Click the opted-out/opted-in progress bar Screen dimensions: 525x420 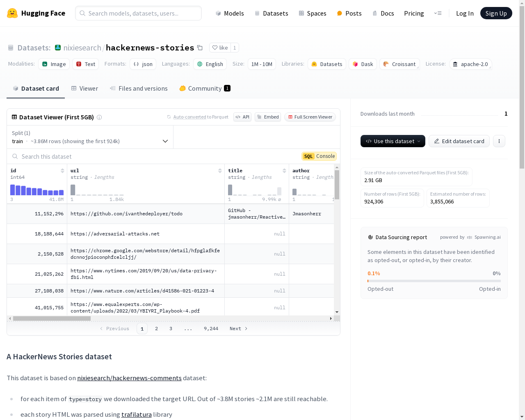(x=434, y=281)
